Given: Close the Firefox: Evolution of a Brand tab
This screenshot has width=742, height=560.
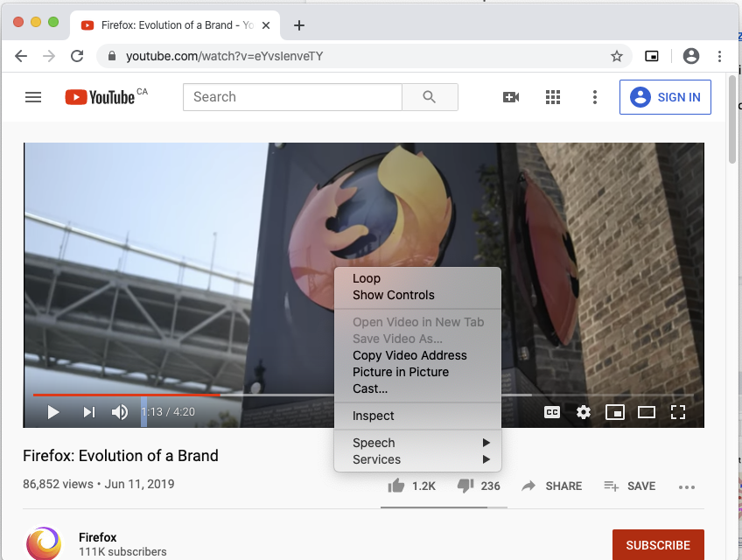Looking at the screenshot, I should pyautogui.click(x=266, y=25).
